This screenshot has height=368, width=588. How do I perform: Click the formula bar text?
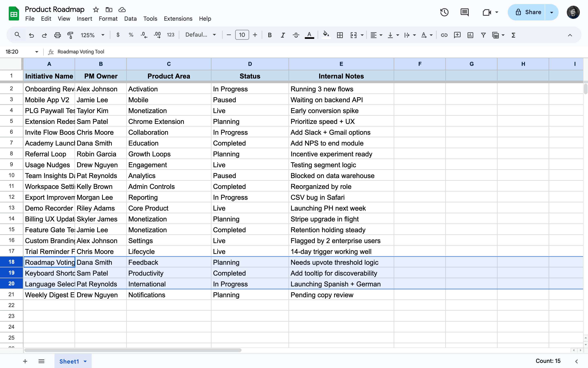(x=81, y=52)
